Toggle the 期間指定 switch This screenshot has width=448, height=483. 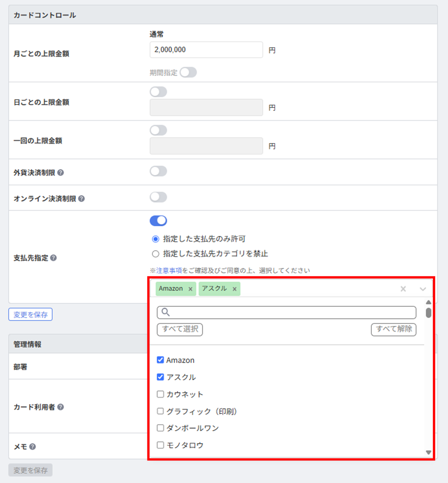coord(188,72)
